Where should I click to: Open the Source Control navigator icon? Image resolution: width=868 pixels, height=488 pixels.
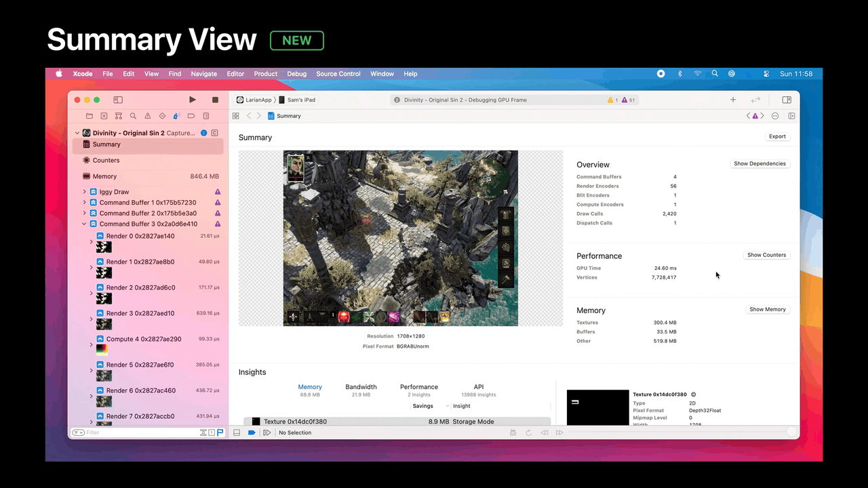click(104, 116)
